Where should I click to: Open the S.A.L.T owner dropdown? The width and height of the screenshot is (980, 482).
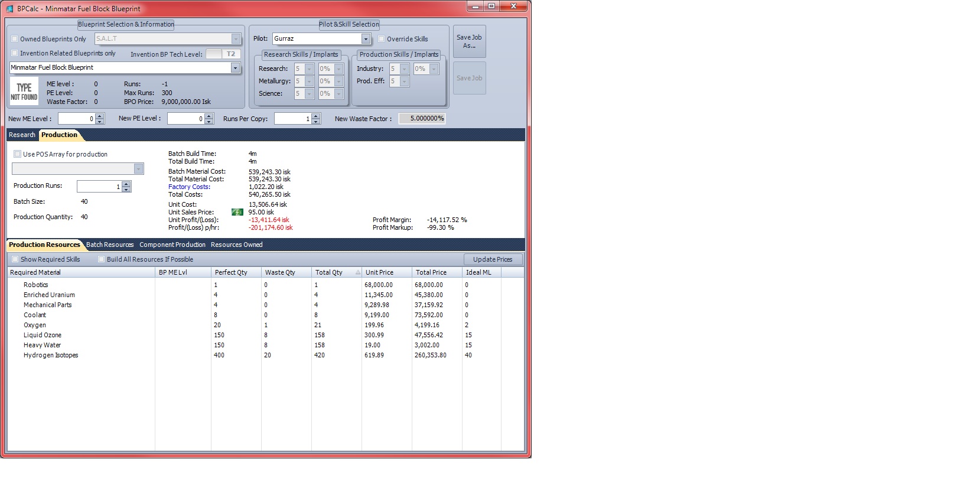point(236,39)
